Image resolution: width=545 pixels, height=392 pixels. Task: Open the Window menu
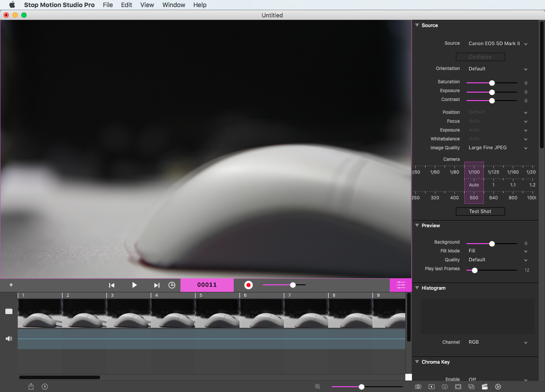(x=174, y=5)
